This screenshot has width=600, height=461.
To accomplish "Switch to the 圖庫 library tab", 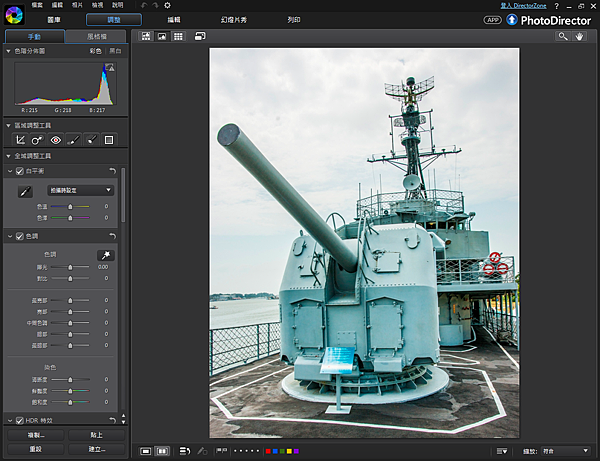I will (x=55, y=19).
